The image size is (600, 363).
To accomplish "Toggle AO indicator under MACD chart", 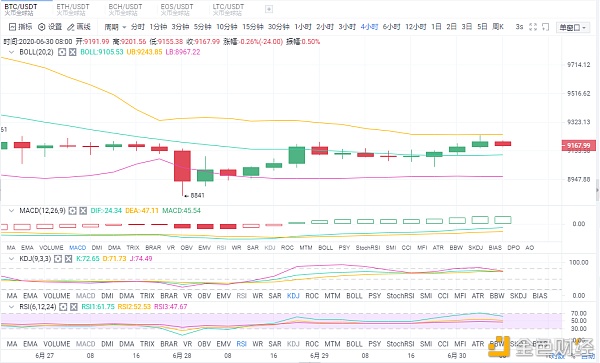I will 530,248.
